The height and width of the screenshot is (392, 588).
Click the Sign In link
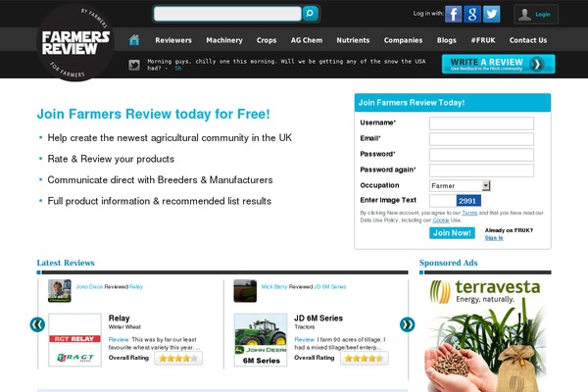point(494,238)
